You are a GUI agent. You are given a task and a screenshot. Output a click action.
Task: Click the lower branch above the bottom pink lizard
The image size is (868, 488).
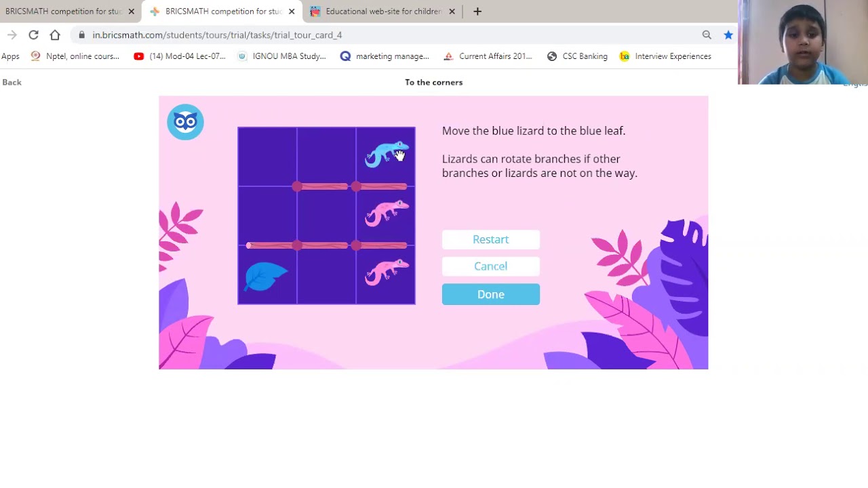[x=381, y=245]
